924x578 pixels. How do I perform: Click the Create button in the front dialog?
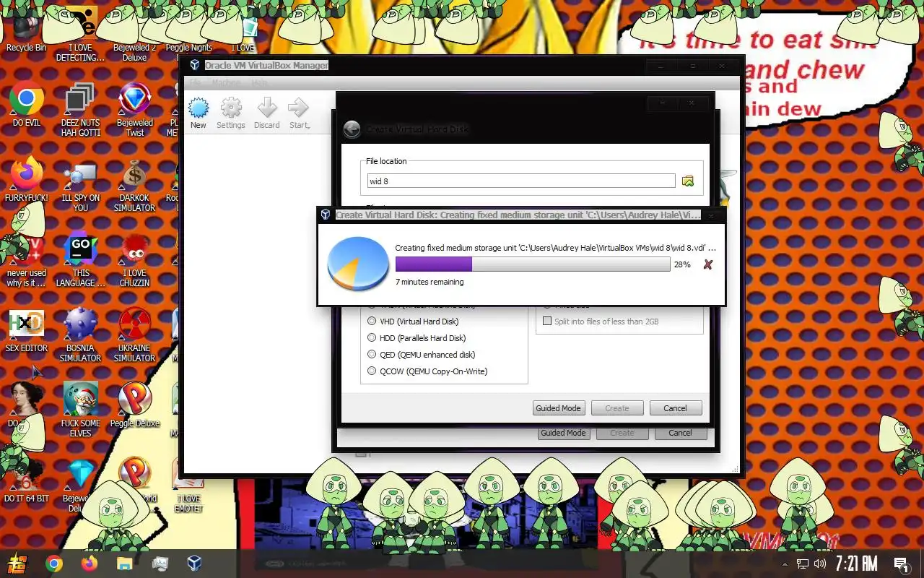(617, 408)
